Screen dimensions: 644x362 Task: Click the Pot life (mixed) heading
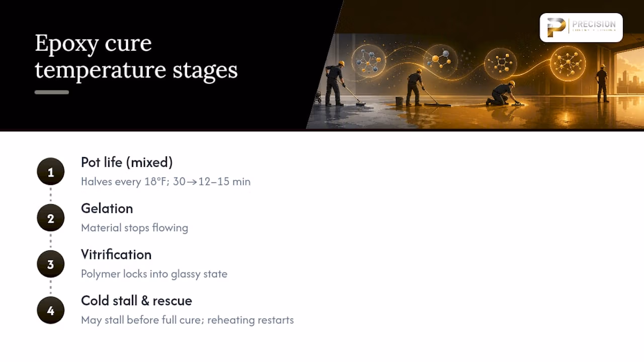click(127, 162)
